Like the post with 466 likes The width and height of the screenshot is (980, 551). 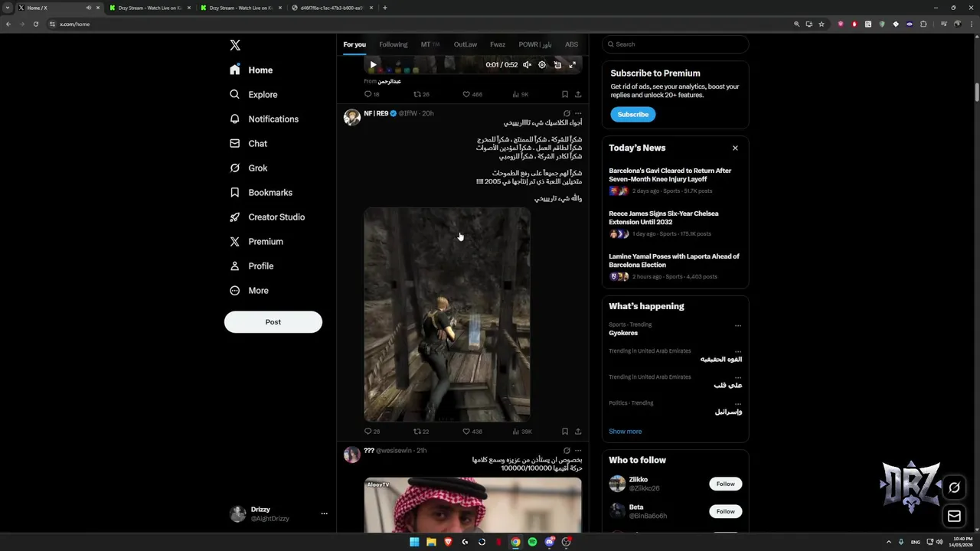click(x=472, y=94)
